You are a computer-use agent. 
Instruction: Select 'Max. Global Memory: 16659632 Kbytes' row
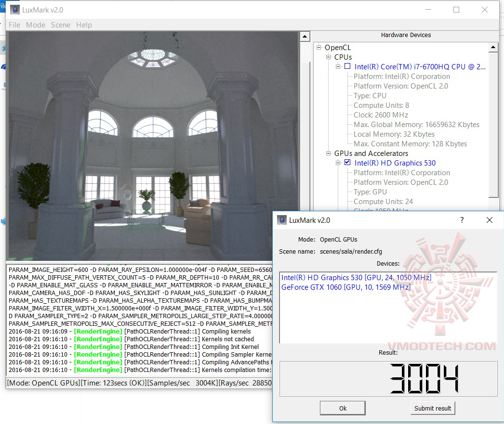coord(416,125)
